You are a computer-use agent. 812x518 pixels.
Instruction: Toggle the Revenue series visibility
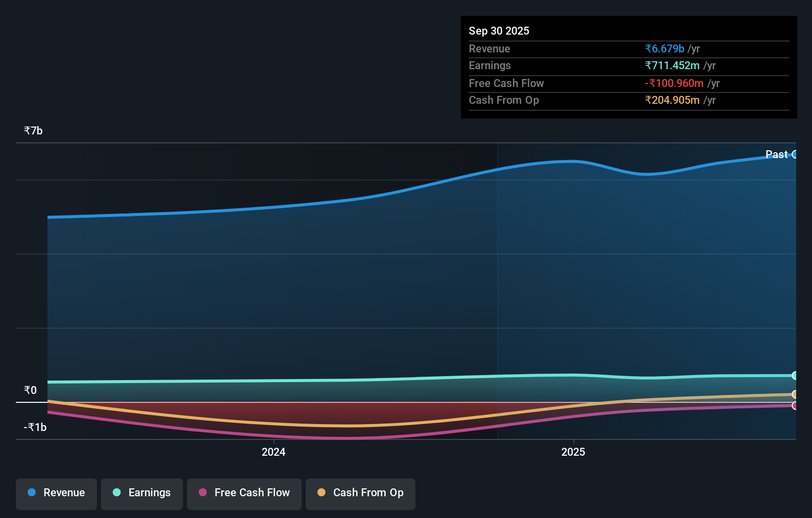(x=56, y=493)
